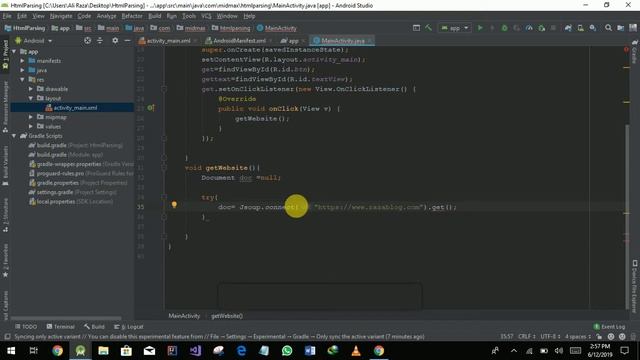Viewport: 640px width, 360px height.
Task: Open Windows Start menu
Action: pos(11,351)
